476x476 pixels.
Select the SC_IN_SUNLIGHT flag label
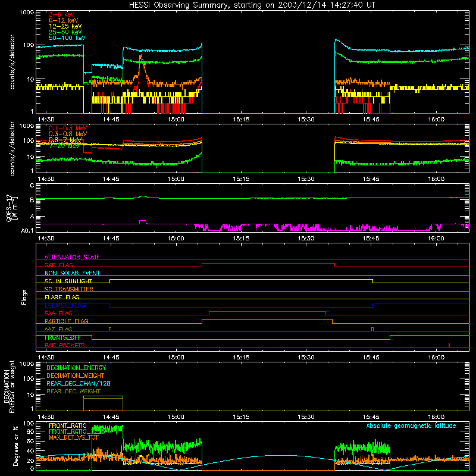coord(68,281)
